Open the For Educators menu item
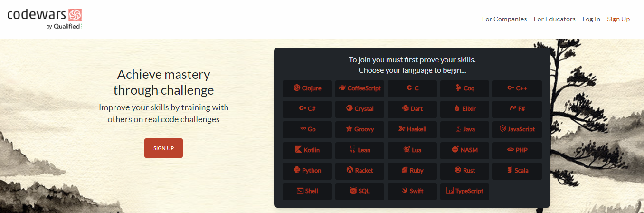This screenshot has width=644, height=213. [554, 19]
